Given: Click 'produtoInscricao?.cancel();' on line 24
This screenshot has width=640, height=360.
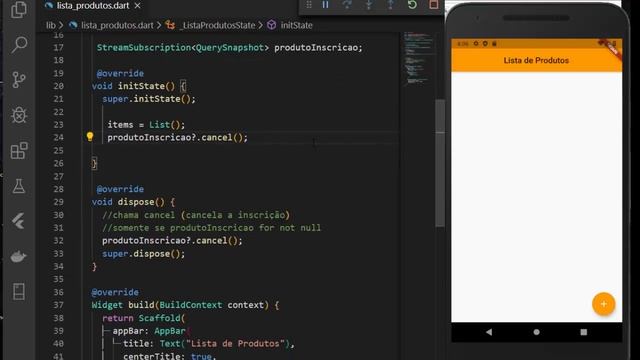Looking at the screenshot, I should click(178, 137).
